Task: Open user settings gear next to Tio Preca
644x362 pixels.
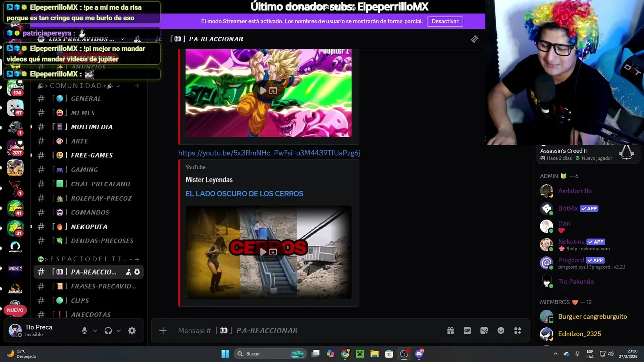Action: click(x=132, y=331)
